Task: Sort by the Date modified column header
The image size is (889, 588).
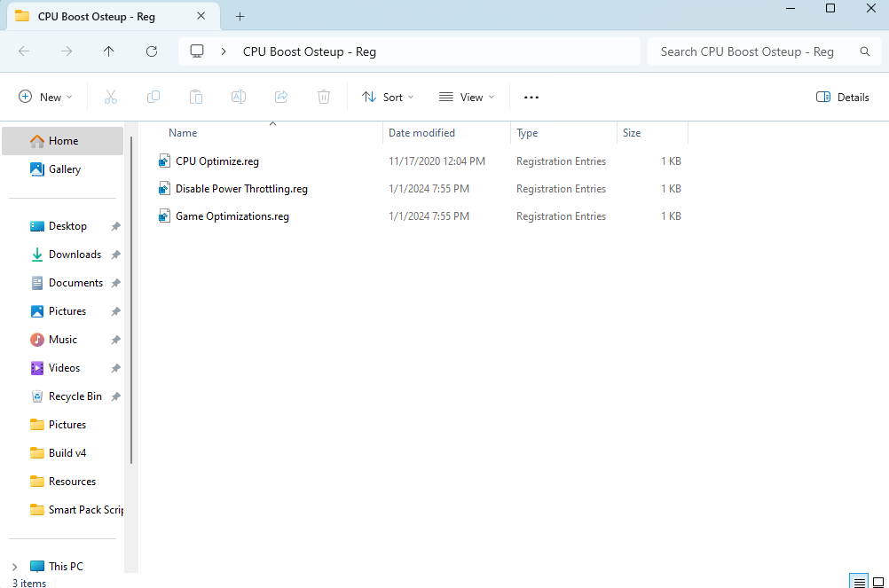Action: (x=421, y=133)
